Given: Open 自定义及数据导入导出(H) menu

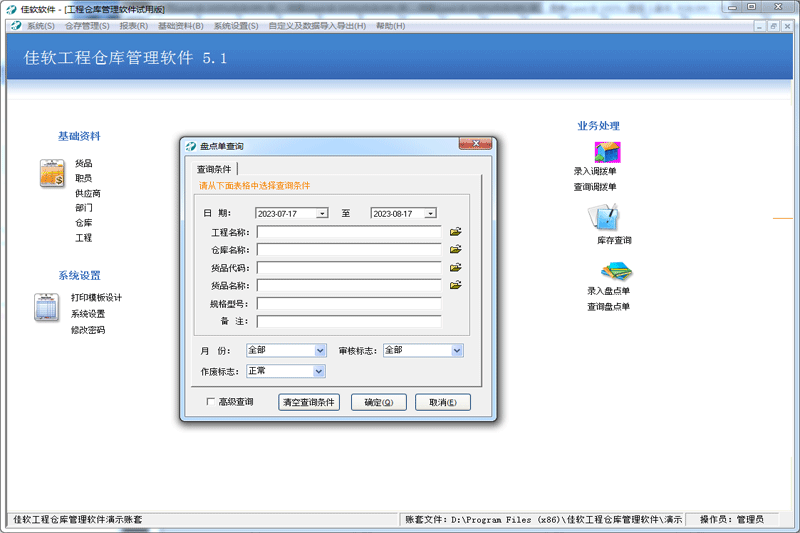Looking at the screenshot, I should point(317,26).
